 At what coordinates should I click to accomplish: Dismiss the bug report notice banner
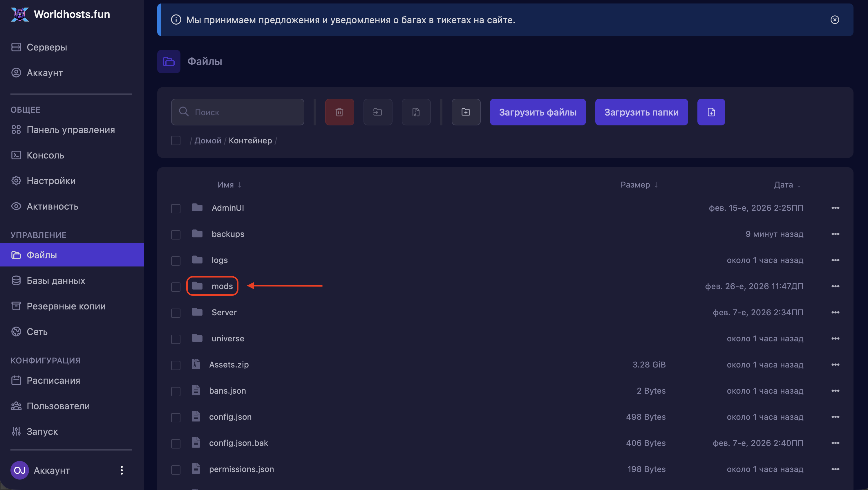(834, 20)
